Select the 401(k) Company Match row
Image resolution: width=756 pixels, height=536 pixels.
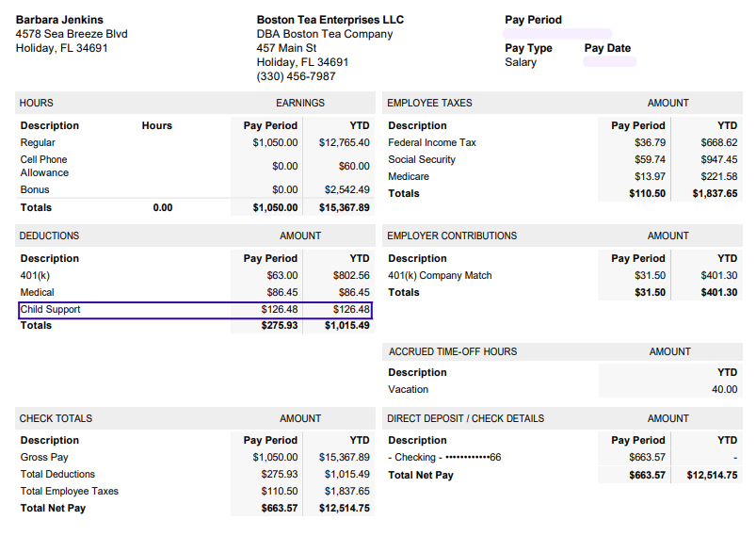[x=563, y=275]
